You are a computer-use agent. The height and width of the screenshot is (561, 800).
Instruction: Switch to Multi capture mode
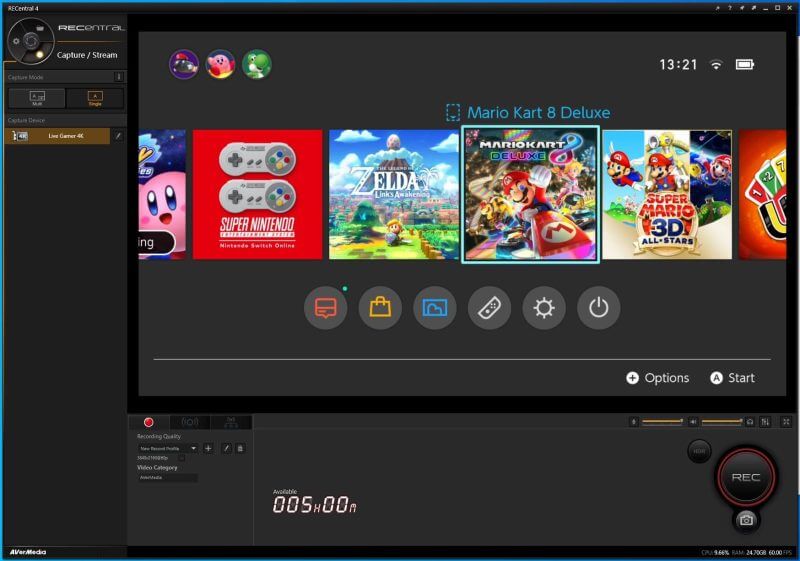click(x=37, y=98)
